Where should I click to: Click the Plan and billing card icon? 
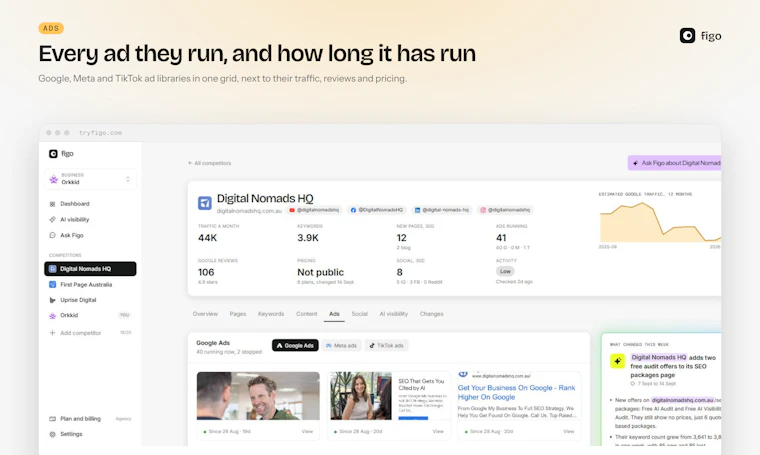52,419
